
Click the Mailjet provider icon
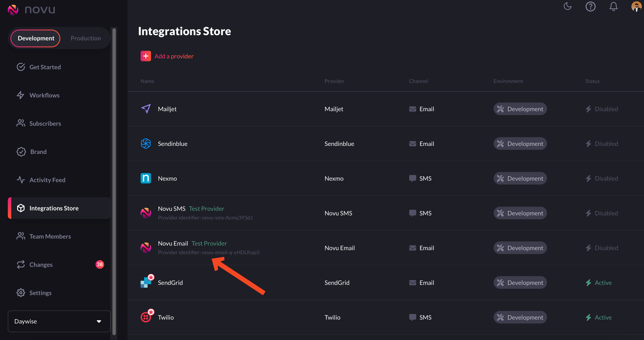(146, 109)
